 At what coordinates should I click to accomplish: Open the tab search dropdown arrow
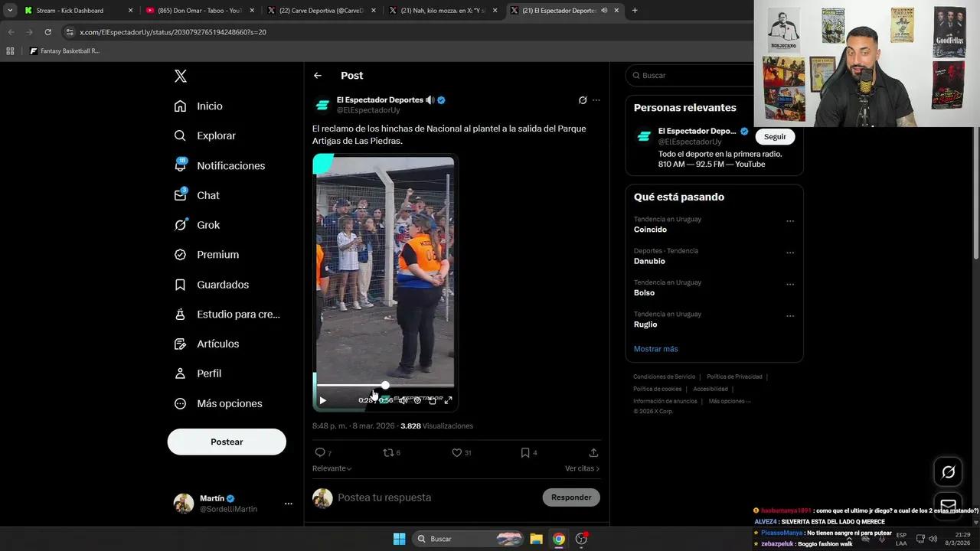10,11
